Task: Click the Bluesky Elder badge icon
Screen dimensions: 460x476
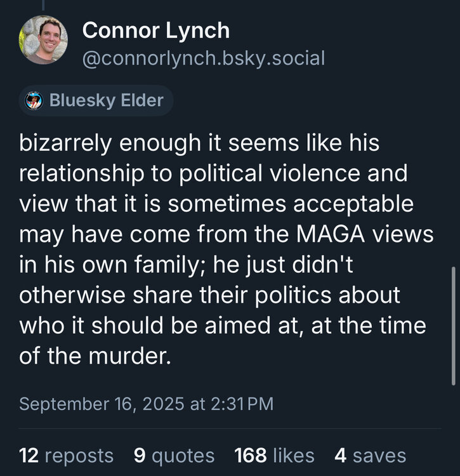Action: coord(34,100)
